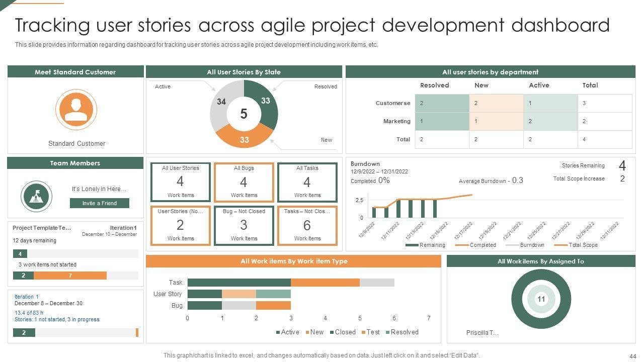The width and height of the screenshot is (644, 362).
Task: Click the Active legend swatch
Action: tap(278, 332)
